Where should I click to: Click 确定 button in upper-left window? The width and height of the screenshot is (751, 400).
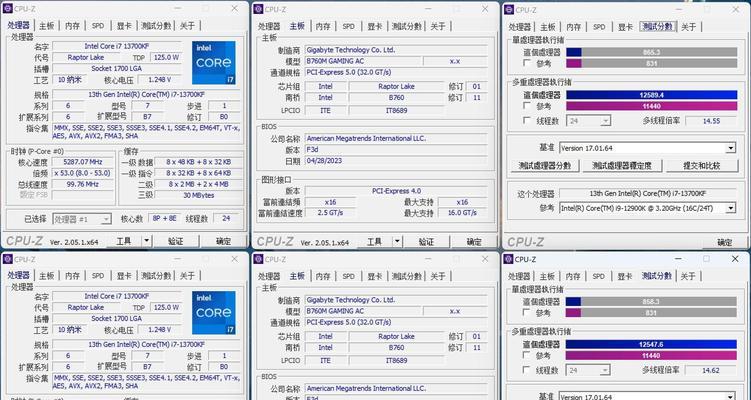[x=223, y=241]
